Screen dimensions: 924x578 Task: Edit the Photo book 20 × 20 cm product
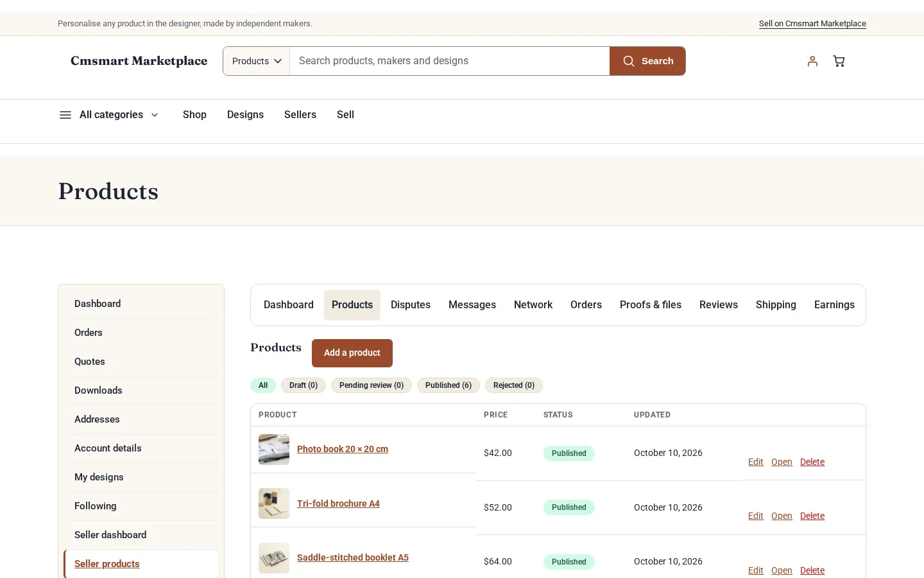coord(756,462)
